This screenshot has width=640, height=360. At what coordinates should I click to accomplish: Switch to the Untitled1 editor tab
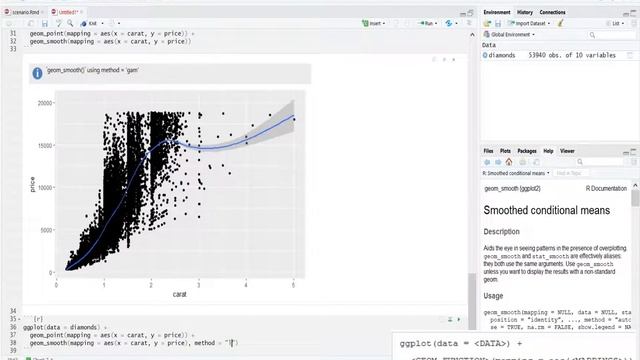[67, 12]
